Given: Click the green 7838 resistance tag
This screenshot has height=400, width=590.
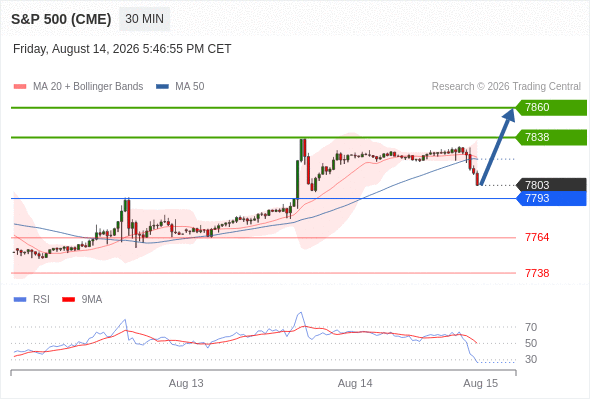Looking at the screenshot, I should pos(551,137).
